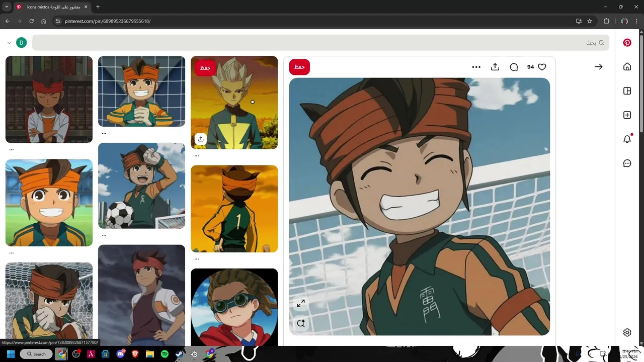Open notifications bell in sidebar
The image size is (644, 362).
click(x=627, y=139)
